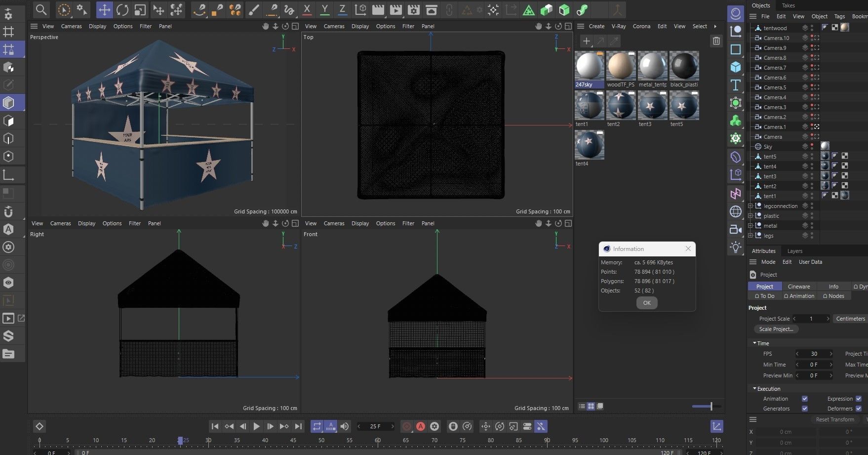This screenshot has width=868, height=455.
Task: Increase the Project Scale stepper
Action: click(x=828, y=319)
